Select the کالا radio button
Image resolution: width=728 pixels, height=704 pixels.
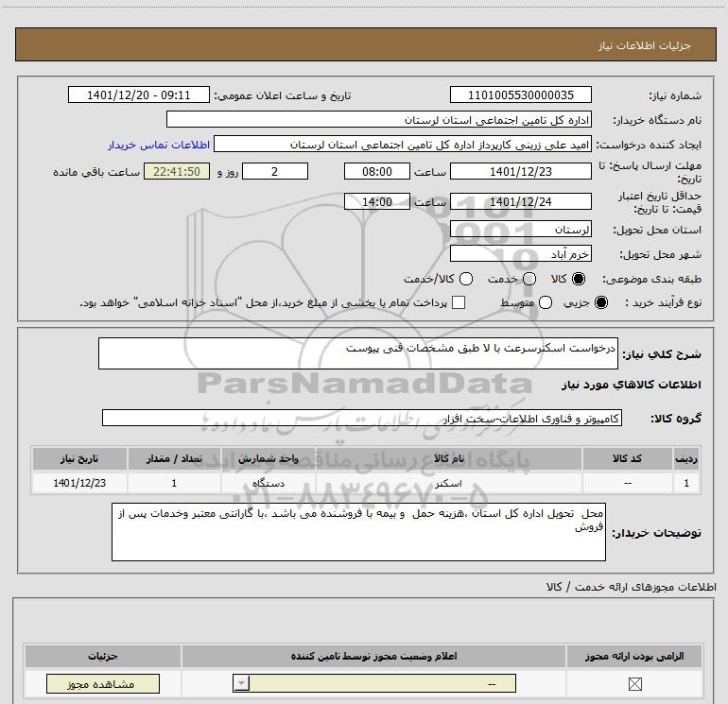579,279
